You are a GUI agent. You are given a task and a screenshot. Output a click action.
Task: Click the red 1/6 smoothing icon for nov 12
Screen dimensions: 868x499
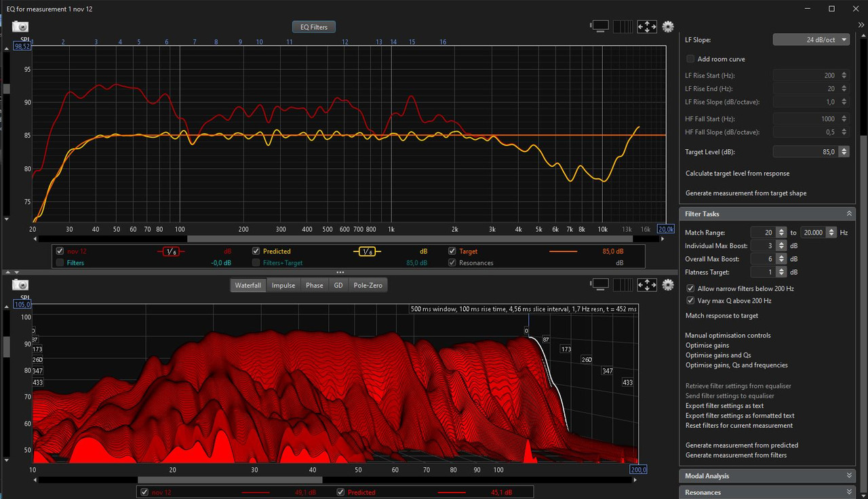click(x=170, y=252)
